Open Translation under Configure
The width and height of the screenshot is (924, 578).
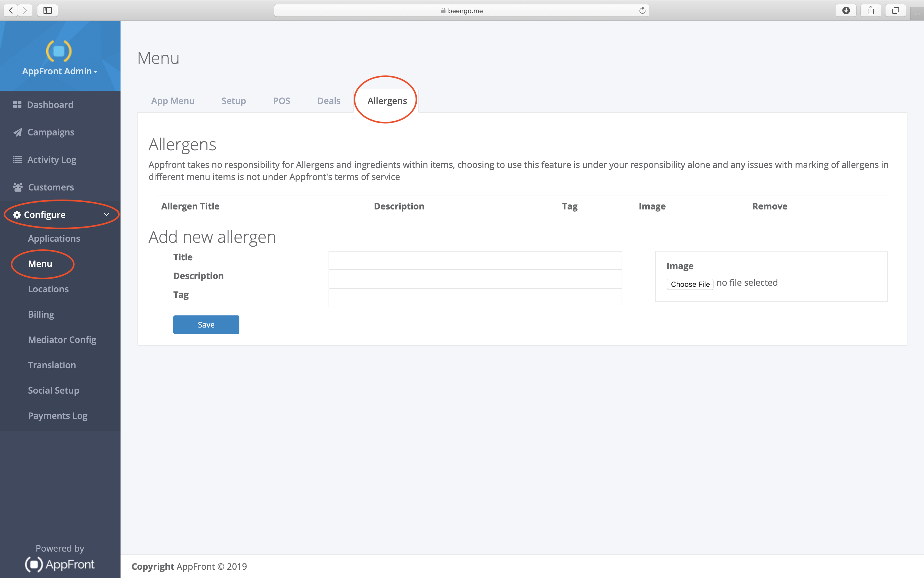[51, 365]
